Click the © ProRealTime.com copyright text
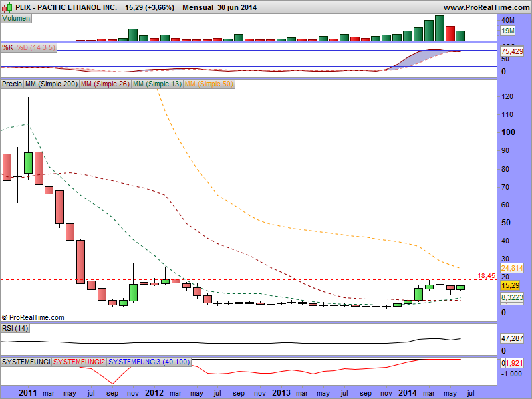The width and height of the screenshot is (532, 399). click(33, 317)
